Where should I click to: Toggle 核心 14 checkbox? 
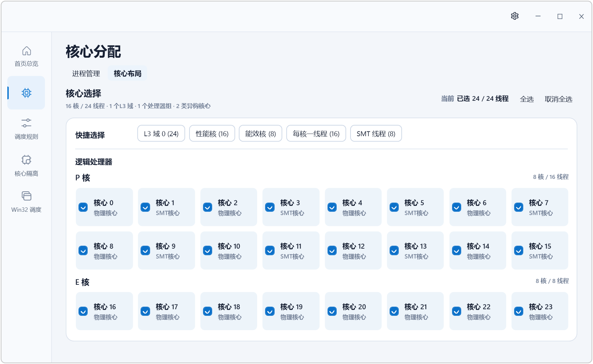[x=456, y=251]
